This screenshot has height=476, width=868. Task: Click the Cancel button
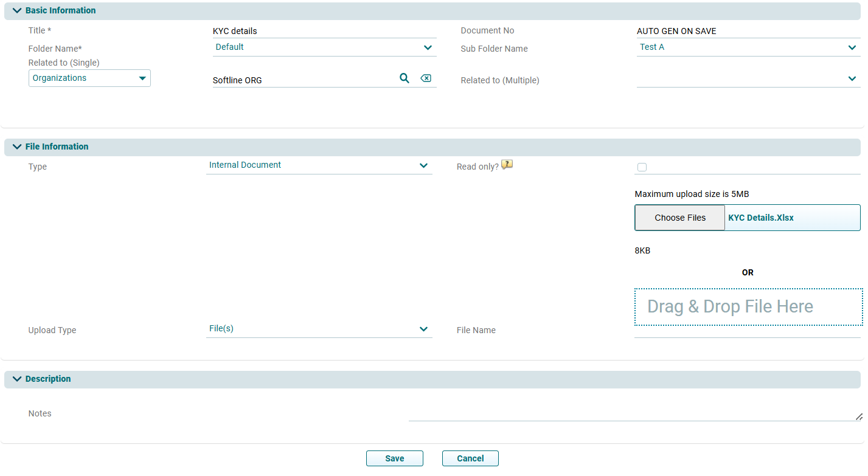[470, 458]
